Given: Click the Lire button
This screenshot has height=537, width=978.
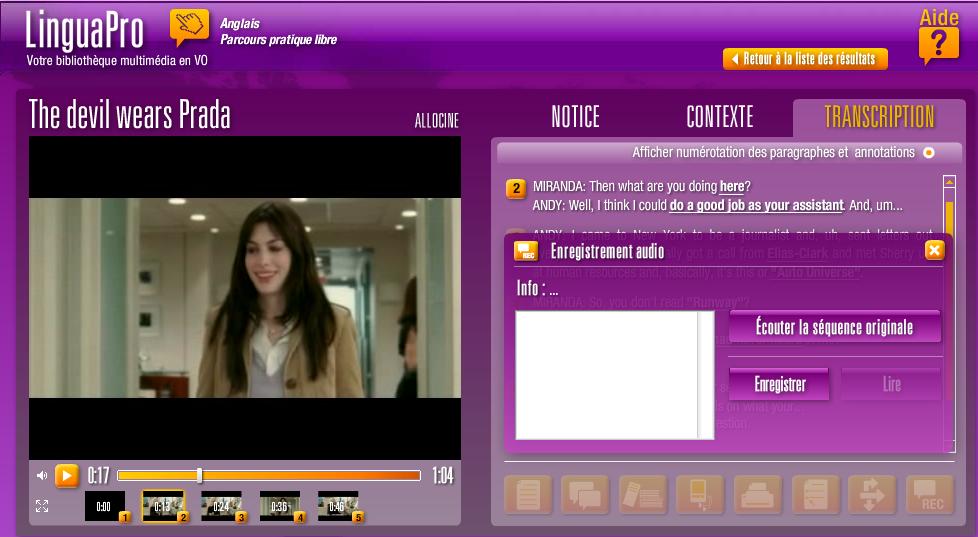Looking at the screenshot, I should point(891,384).
